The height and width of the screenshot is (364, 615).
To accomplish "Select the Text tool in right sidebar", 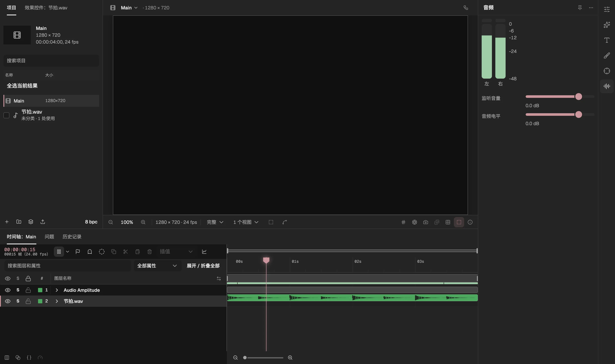I will [x=607, y=40].
